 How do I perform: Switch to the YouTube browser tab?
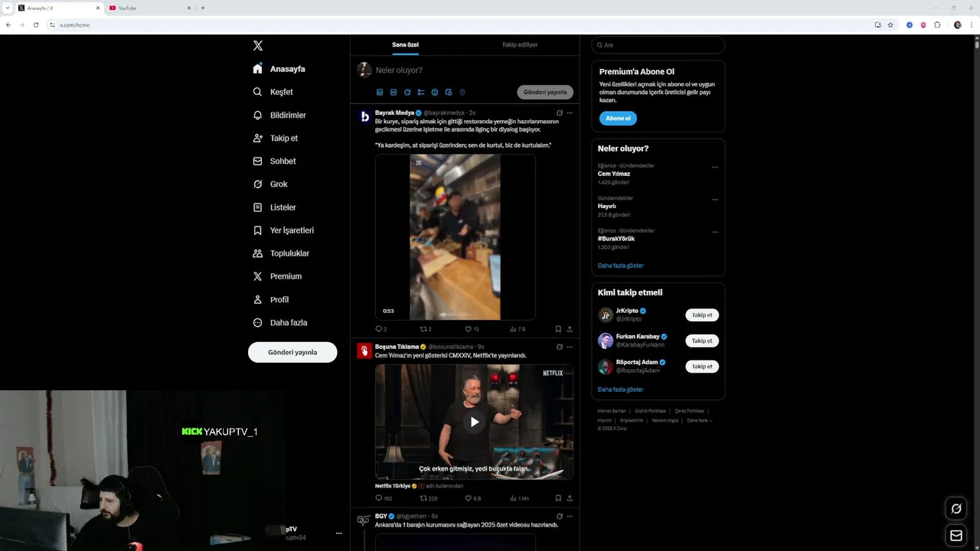[x=149, y=8]
